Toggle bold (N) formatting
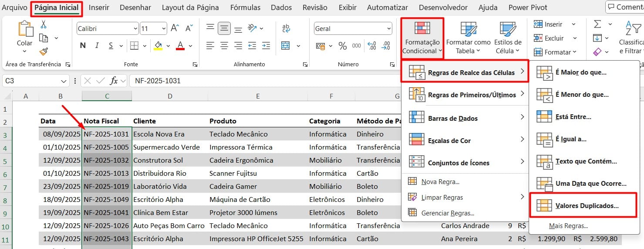Image resolution: width=644 pixels, height=249 pixels. point(83,46)
